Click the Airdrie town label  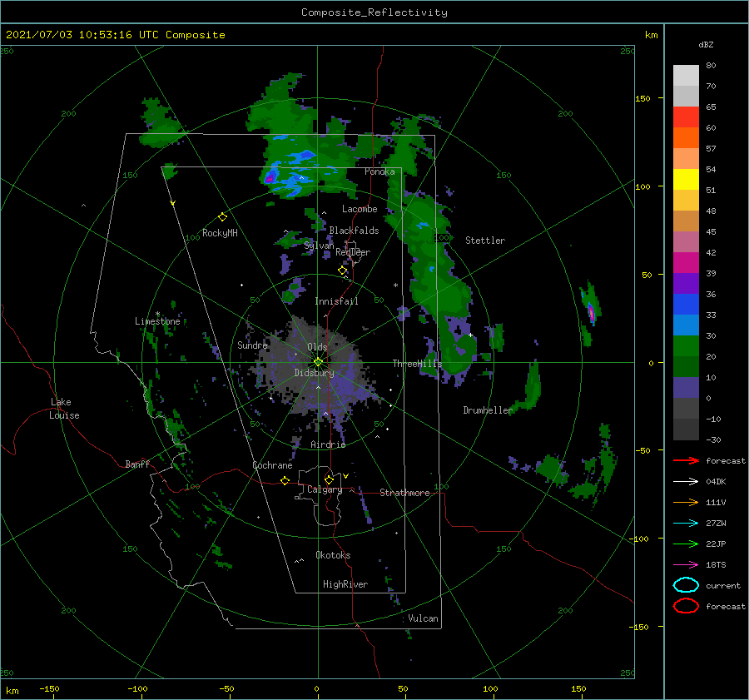[x=328, y=444]
